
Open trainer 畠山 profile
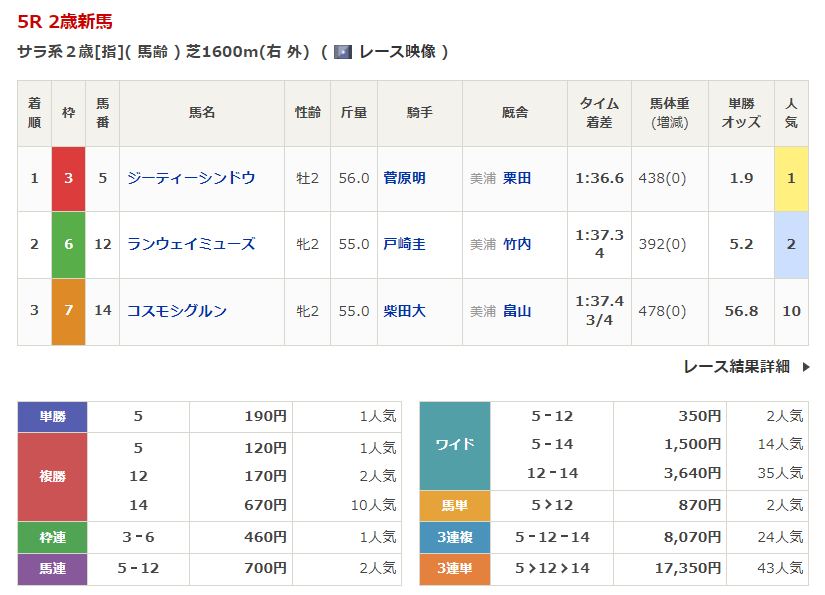click(x=517, y=311)
